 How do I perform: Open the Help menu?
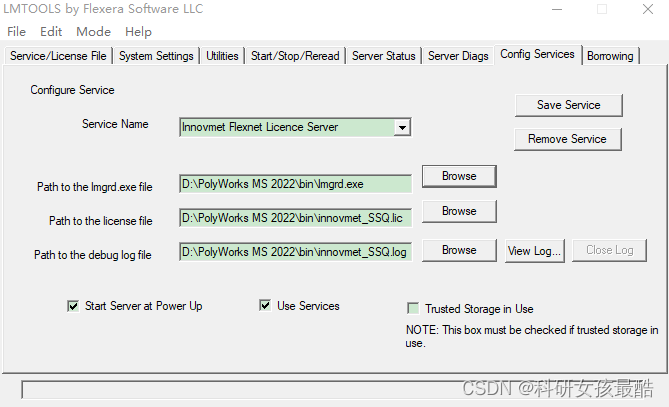pyautogui.click(x=138, y=32)
